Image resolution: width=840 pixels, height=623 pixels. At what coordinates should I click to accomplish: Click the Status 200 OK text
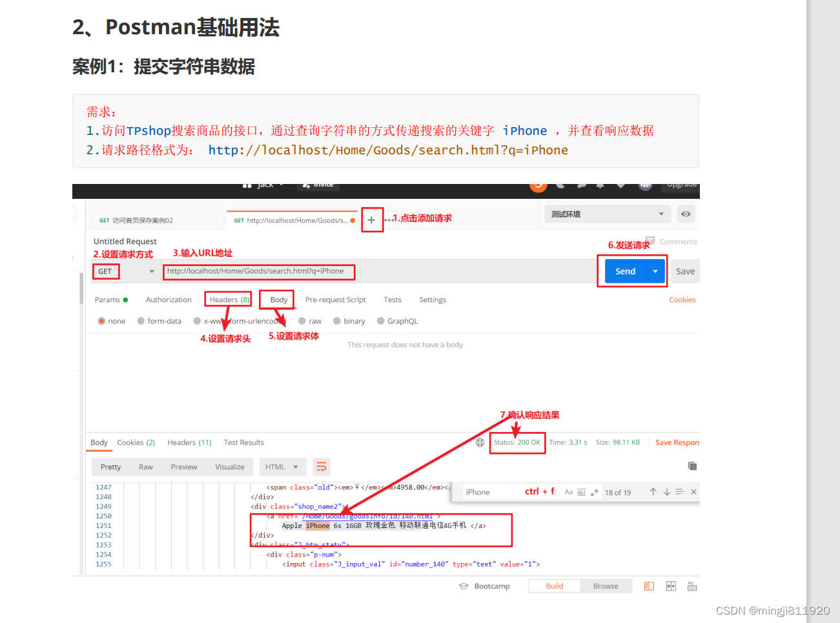click(517, 442)
